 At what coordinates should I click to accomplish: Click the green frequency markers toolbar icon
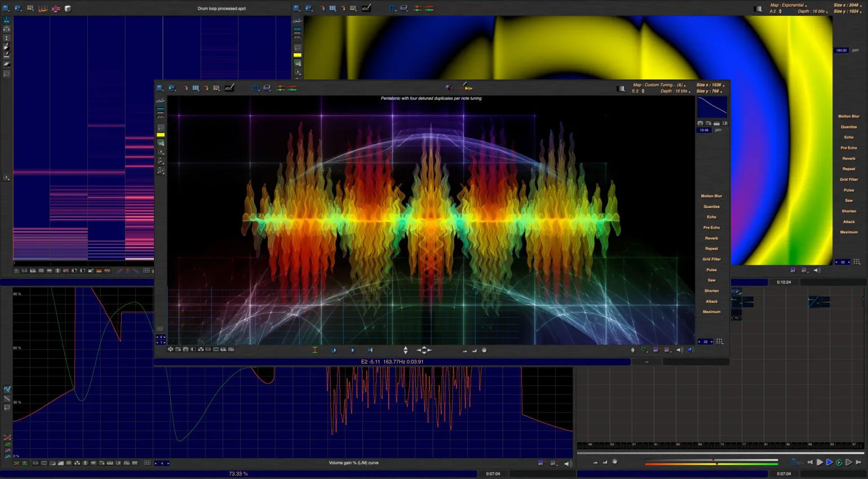click(x=280, y=88)
